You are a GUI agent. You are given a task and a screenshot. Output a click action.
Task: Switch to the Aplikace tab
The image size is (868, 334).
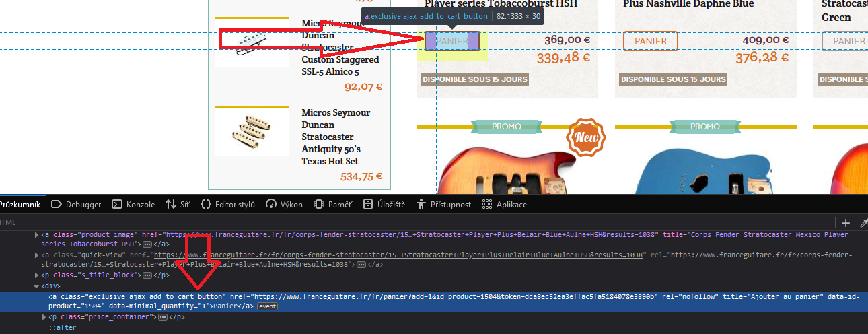click(505, 204)
